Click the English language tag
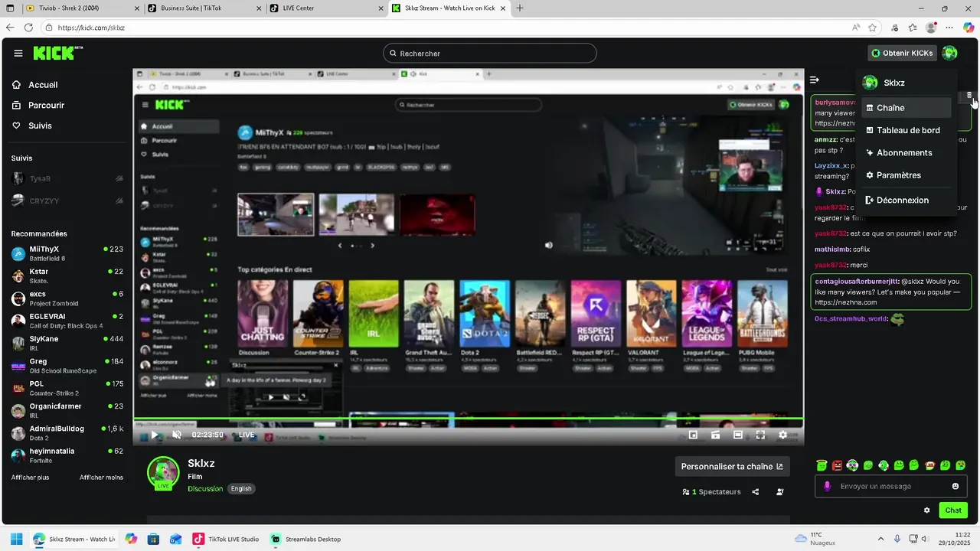980x551 pixels. (241, 488)
